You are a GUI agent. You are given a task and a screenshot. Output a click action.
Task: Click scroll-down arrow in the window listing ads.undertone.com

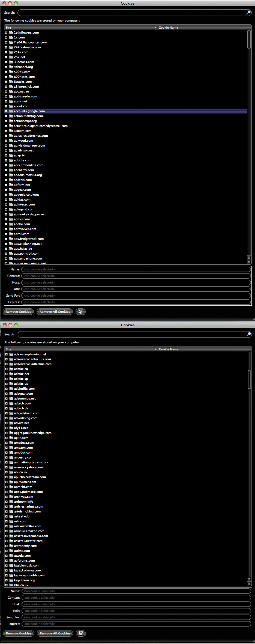[249, 262]
